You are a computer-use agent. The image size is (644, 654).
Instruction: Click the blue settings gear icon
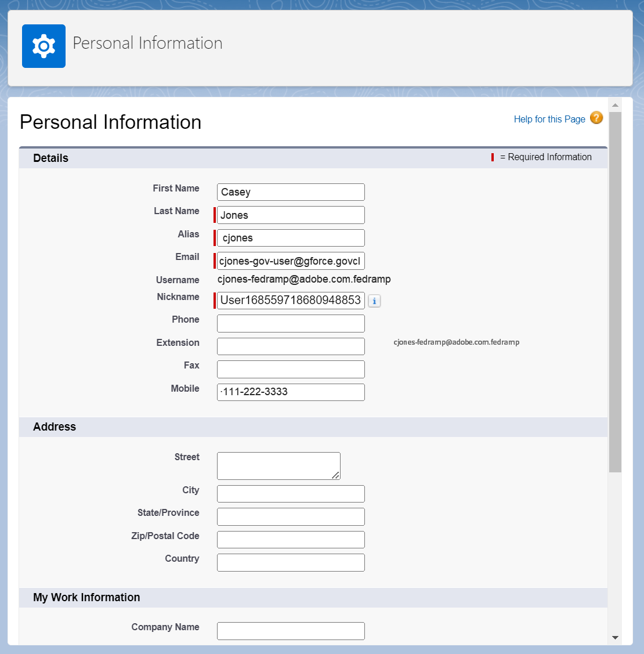click(x=44, y=46)
